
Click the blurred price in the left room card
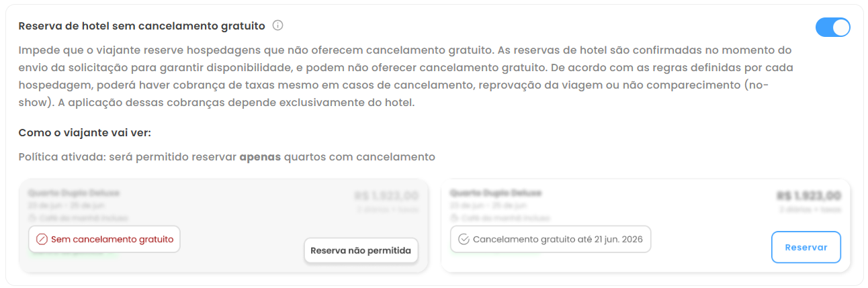(386, 196)
